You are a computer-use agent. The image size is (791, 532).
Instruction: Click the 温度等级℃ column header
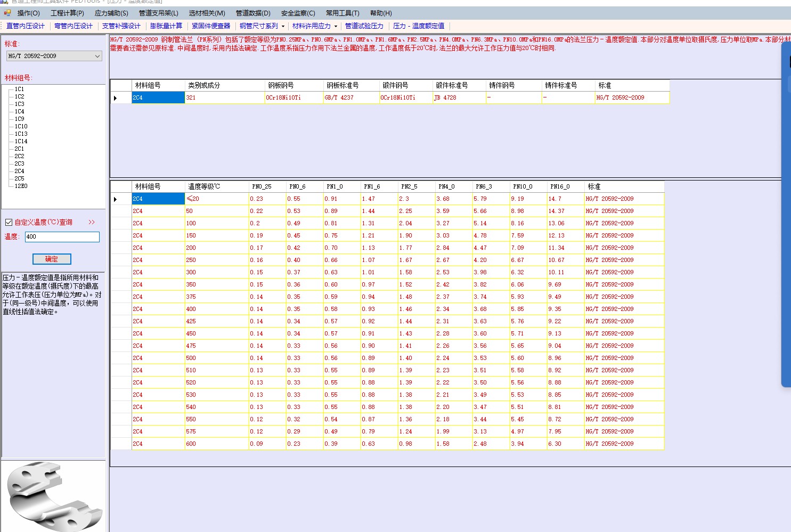coord(217,186)
